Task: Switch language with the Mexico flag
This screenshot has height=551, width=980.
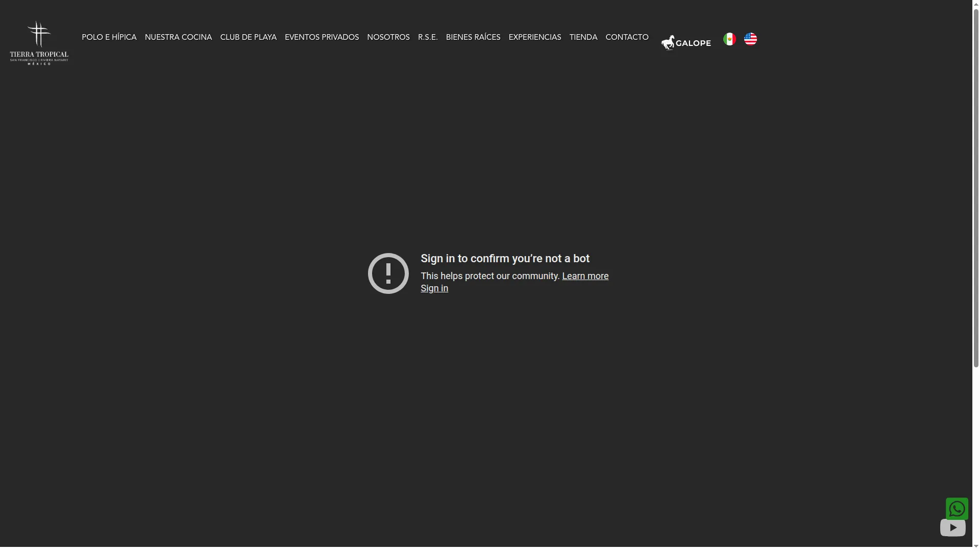Action: (729, 39)
